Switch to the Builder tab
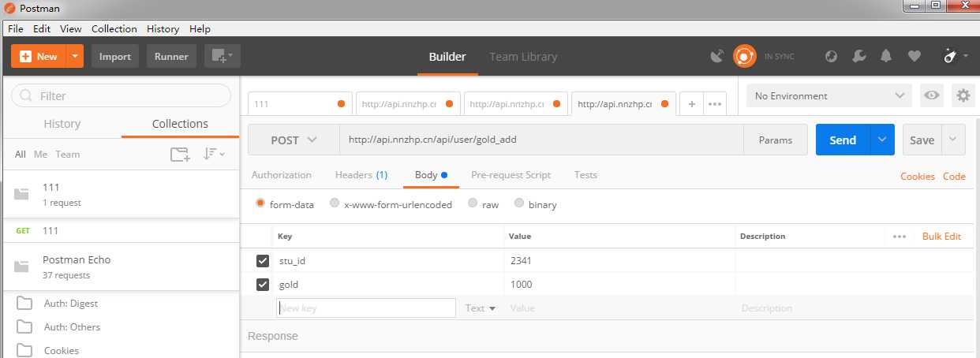 [x=447, y=57]
